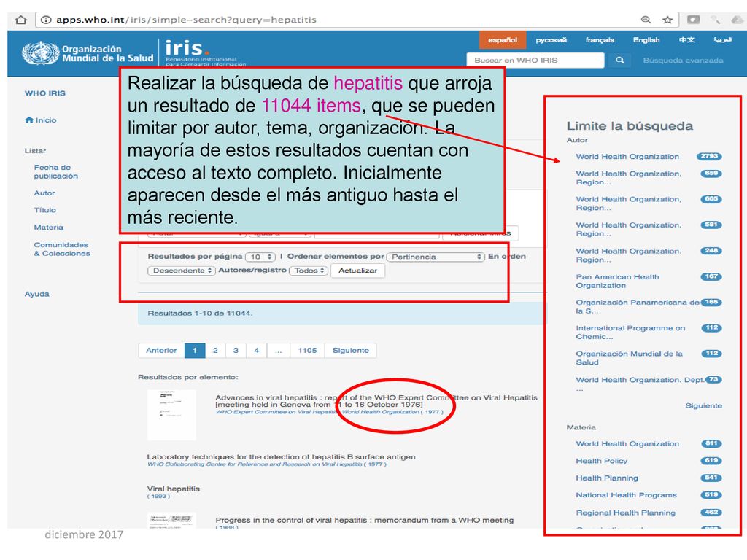Image resolution: width=747 pixels, height=560 pixels.
Task: Switch language to English
Action: [646, 40]
